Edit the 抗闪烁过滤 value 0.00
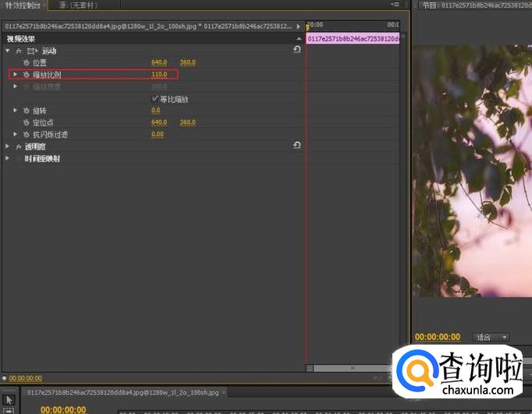The height and width of the screenshot is (414, 532). [158, 134]
